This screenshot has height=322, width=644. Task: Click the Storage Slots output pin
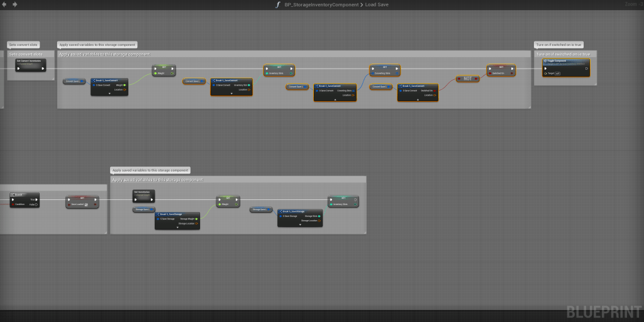[x=319, y=216]
